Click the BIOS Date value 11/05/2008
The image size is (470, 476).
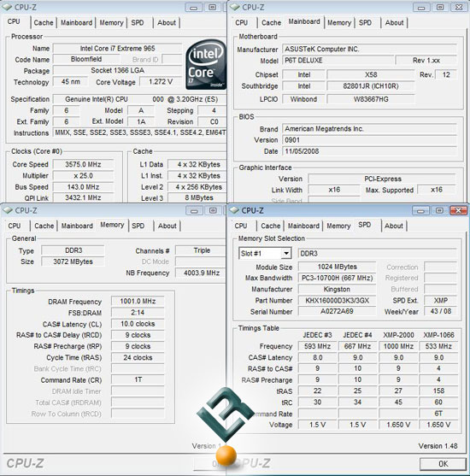pos(369,151)
